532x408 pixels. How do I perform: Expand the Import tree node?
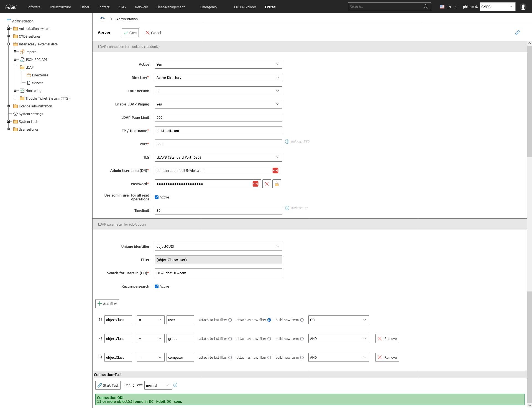(x=16, y=52)
